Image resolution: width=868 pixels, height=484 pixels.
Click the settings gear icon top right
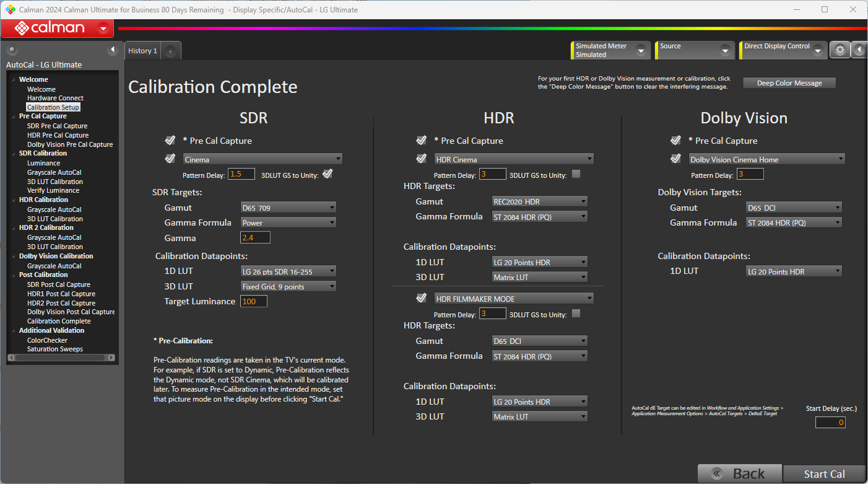tap(840, 50)
